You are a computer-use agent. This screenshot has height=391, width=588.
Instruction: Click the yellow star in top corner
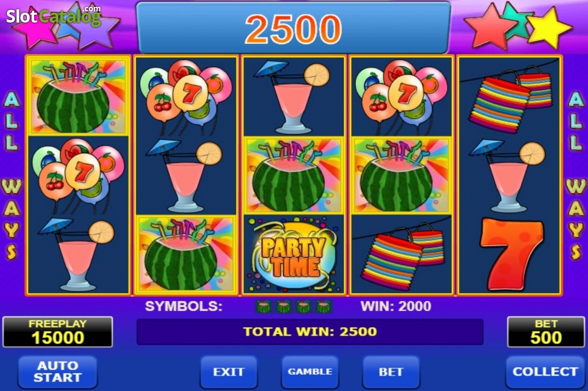click(549, 27)
